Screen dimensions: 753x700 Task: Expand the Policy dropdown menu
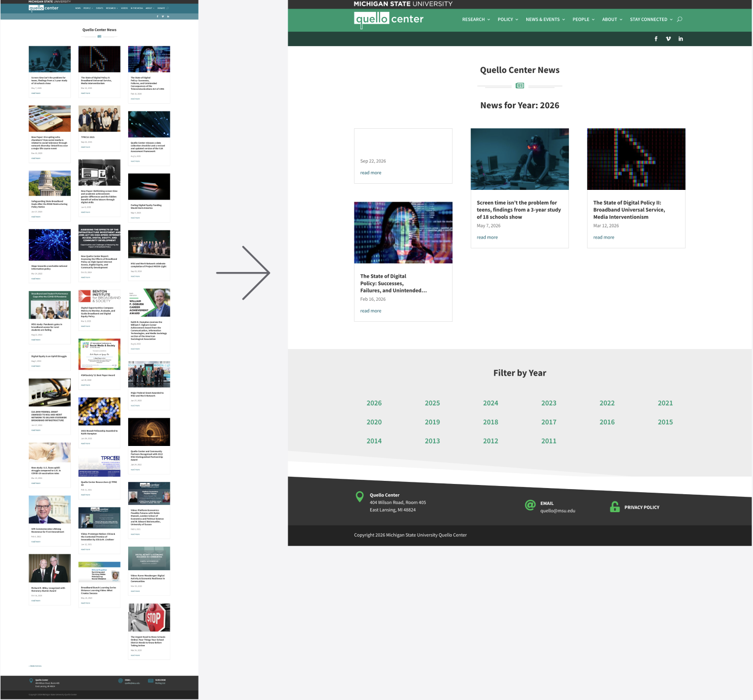(x=508, y=20)
